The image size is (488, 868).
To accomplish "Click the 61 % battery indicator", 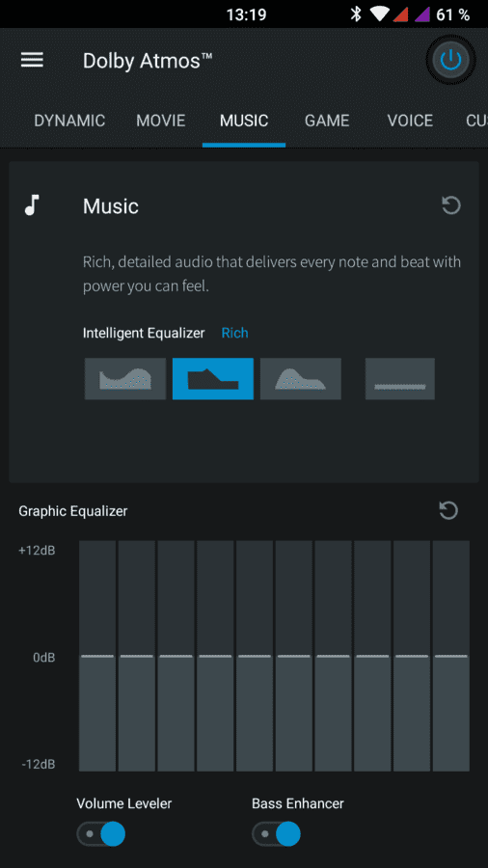I will click(452, 14).
